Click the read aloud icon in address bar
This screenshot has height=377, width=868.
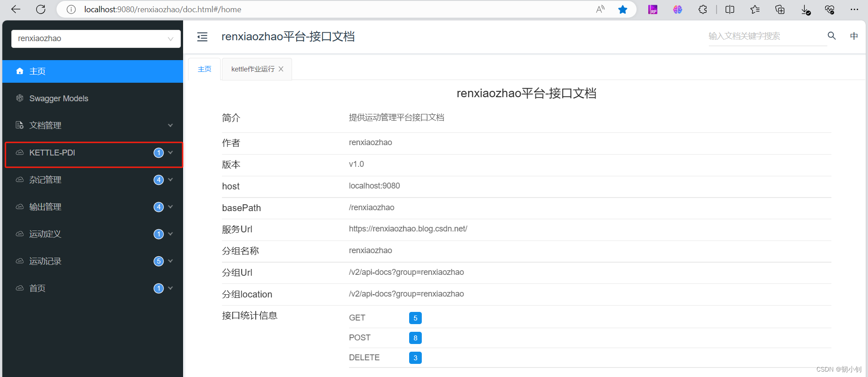tap(600, 9)
